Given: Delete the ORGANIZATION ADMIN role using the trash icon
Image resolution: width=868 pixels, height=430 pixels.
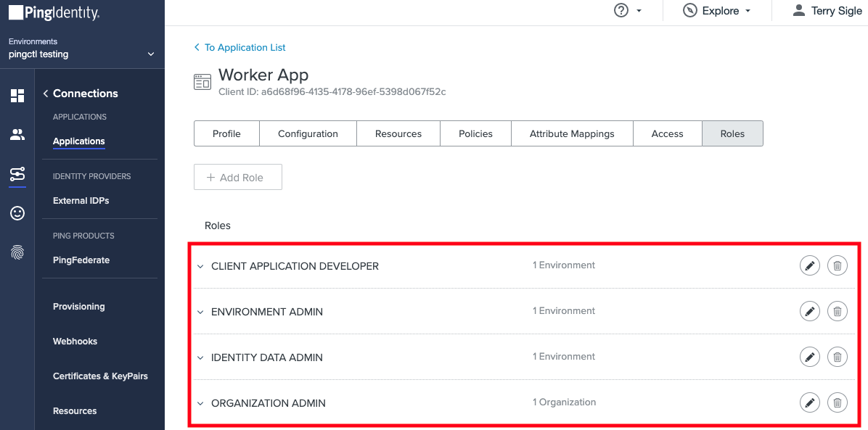Looking at the screenshot, I should tap(837, 402).
